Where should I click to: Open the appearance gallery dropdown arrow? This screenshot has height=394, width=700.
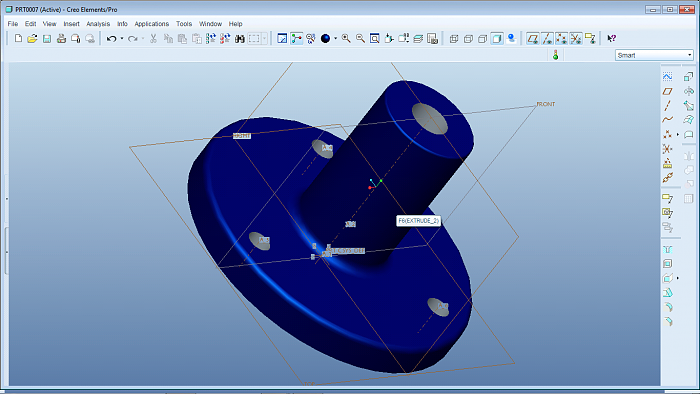(x=335, y=39)
